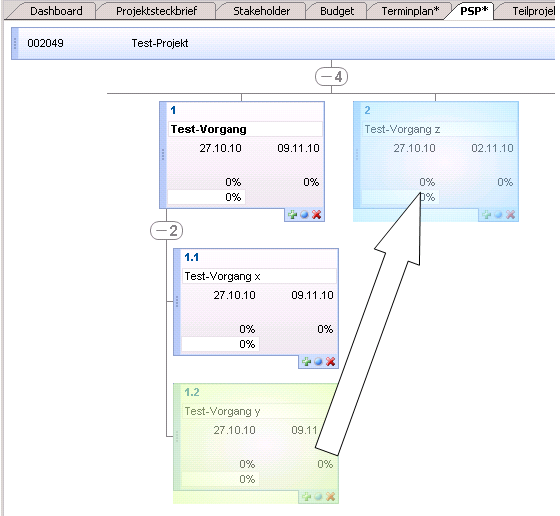Click the card number 1.1 label

[191, 257]
